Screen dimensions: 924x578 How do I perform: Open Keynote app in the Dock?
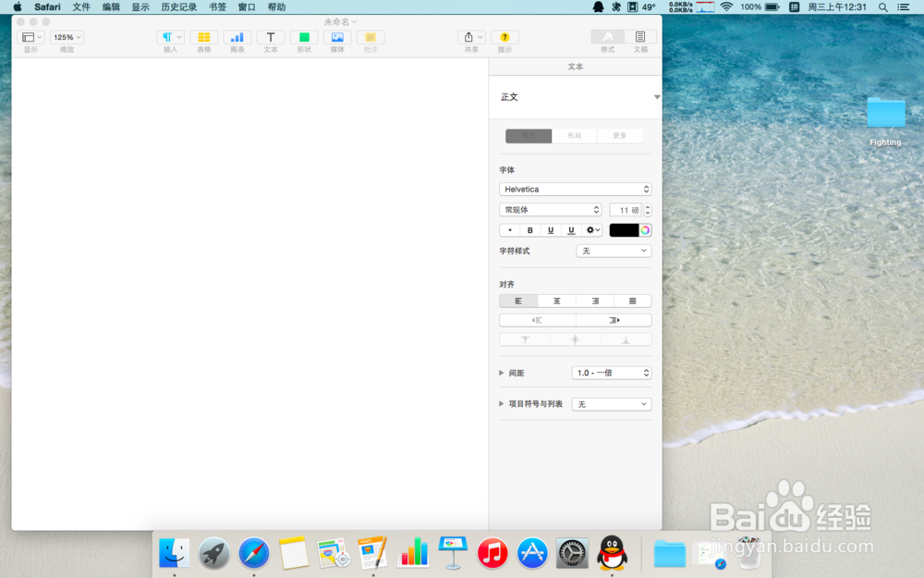(453, 552)
